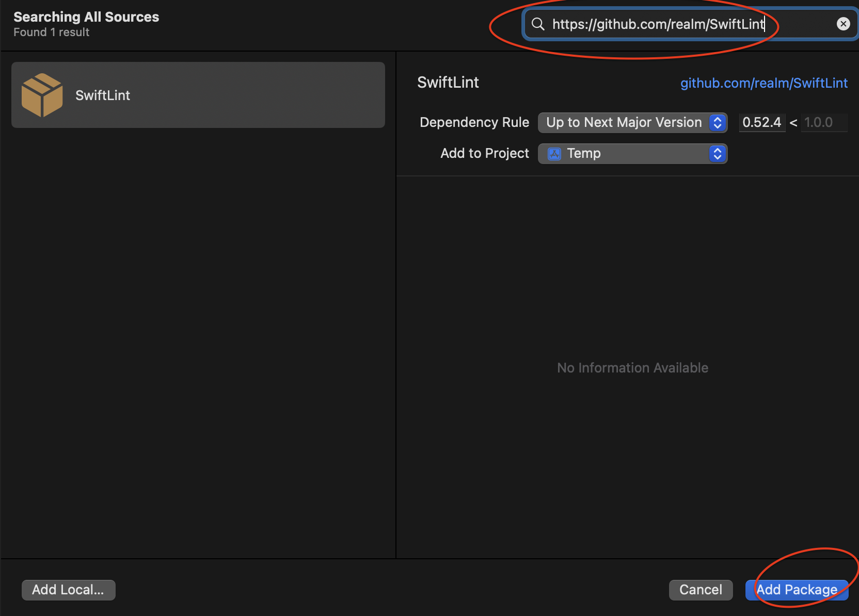Viewport: 859px width, 616px height.
Task: Select the SwiftLint package result
Action: pyautogui.click(x=198, y=95)
